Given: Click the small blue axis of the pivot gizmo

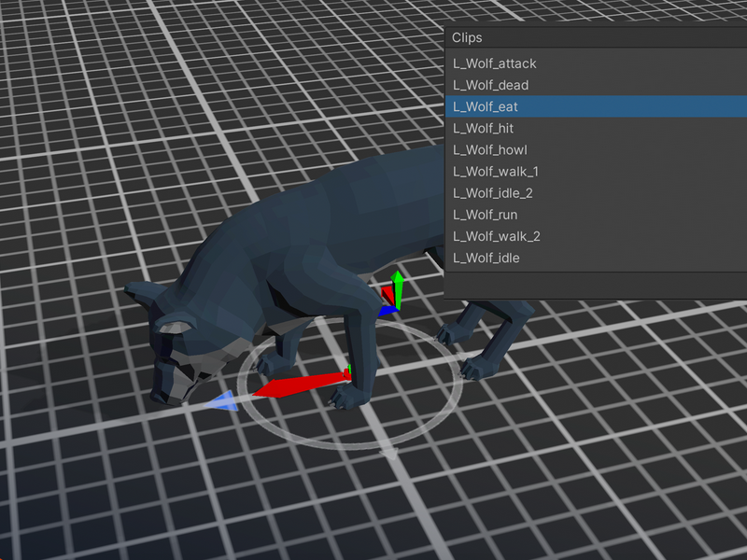Looking at the screenshot, I should [x=387, y=312].
